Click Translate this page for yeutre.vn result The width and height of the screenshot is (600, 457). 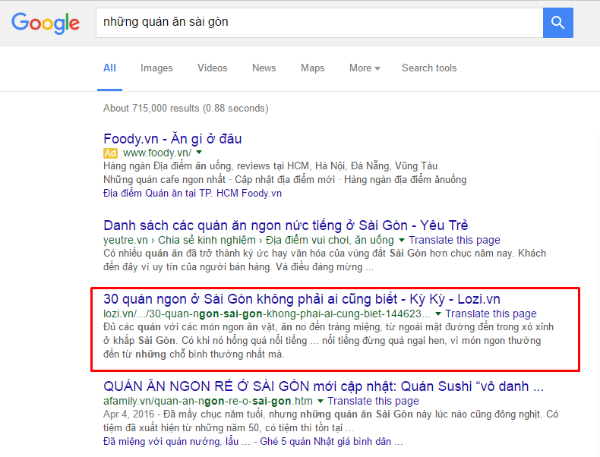pyautogui.click(x=454, y=240)
